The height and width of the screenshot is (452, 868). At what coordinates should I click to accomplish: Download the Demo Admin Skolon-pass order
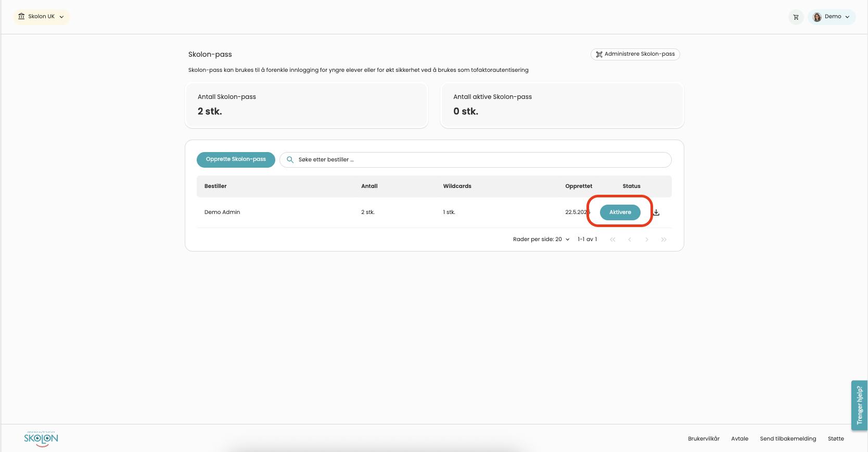[656, 212]
